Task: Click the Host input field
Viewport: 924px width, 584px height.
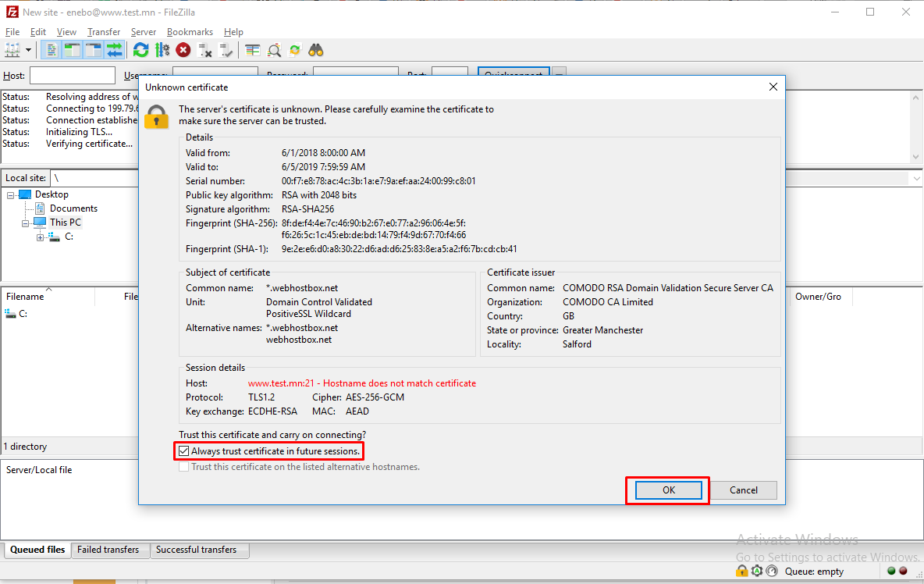Action: [73, 76]
